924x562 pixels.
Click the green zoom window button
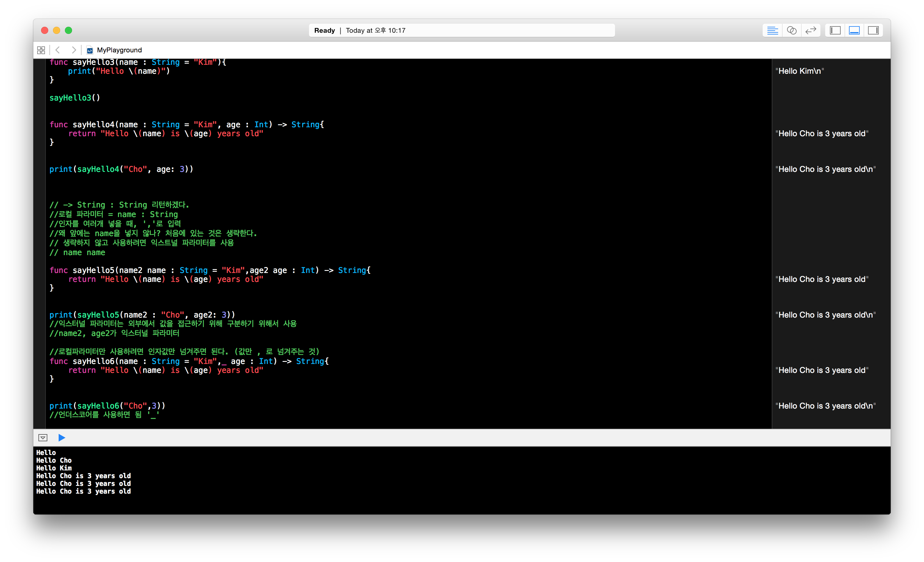pyautogui.click(x=68, y=30)
